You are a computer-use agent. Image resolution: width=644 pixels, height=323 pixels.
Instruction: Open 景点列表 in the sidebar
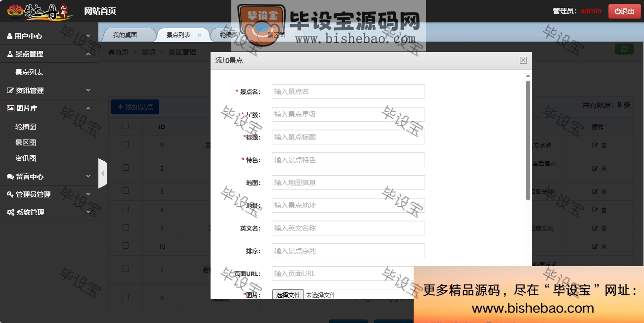point(29,72)
